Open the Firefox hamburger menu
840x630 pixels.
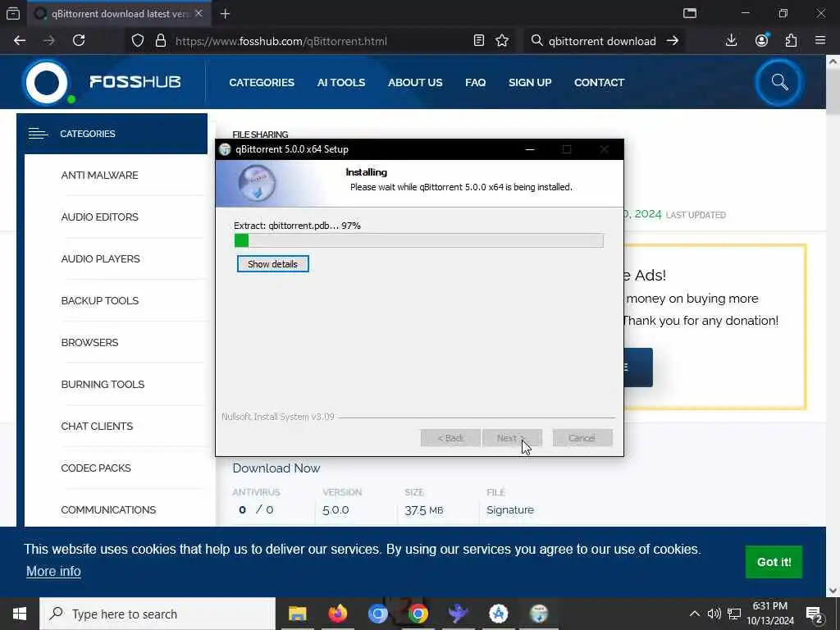pyautogui.click(x=820, y=40)
